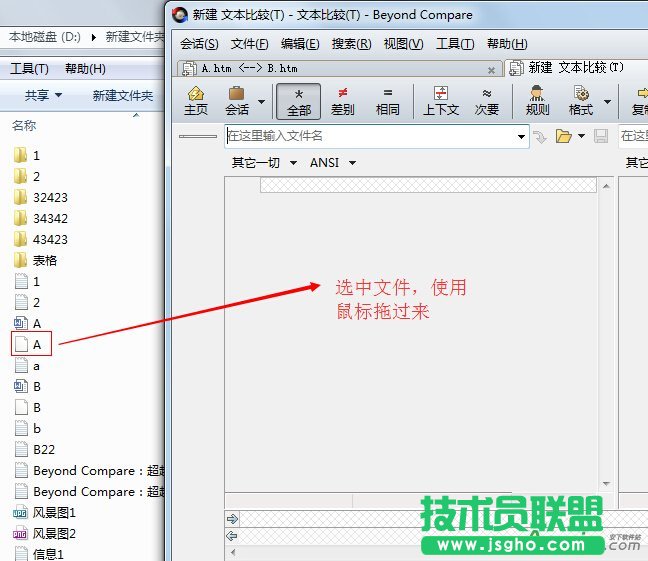Select the 风景图2 PNG image file
This screenshot has height=561, width=648.
44,534
